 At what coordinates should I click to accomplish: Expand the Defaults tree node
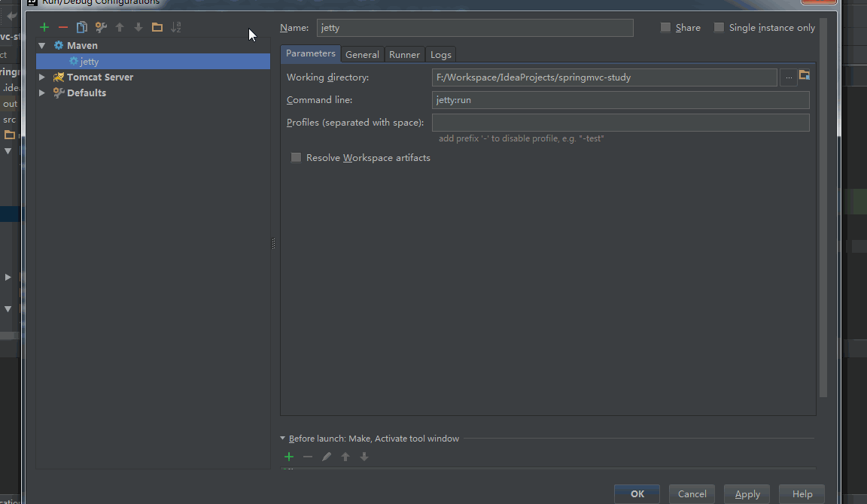tap(42, 93)
